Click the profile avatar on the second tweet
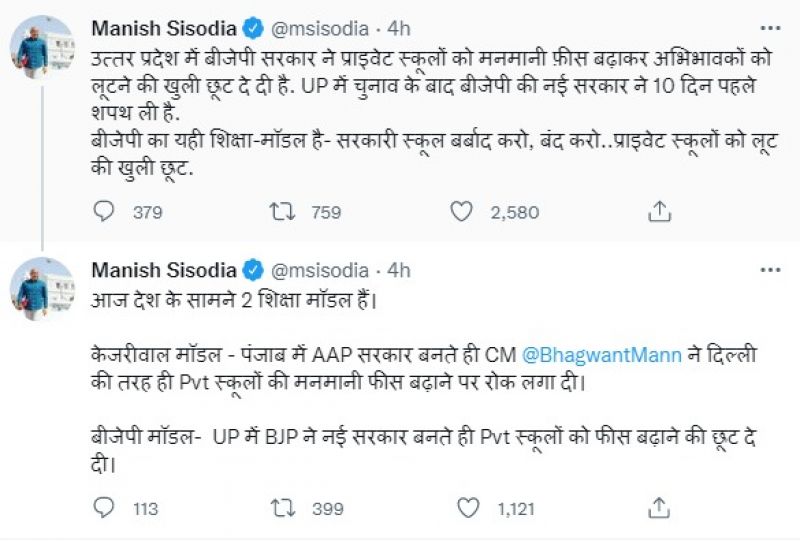Image resolution: width=800 pixels, height=541 pixels. (41, 289)
